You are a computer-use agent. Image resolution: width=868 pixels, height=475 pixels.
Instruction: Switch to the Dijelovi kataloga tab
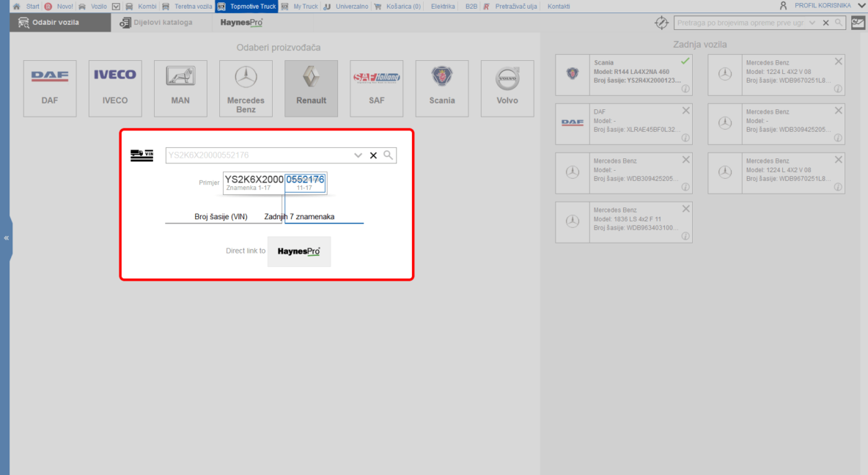click(x=157, y=23)
